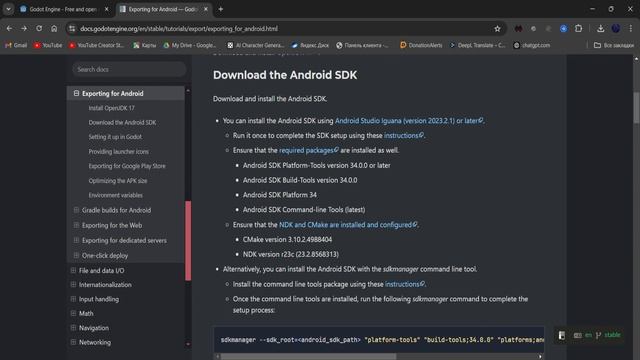
Task: Open a new browser tab
Action: click(x=220, y=9)
